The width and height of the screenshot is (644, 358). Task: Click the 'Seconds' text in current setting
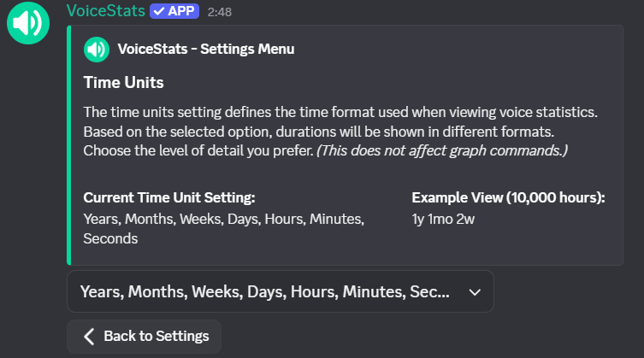(109, 239)
